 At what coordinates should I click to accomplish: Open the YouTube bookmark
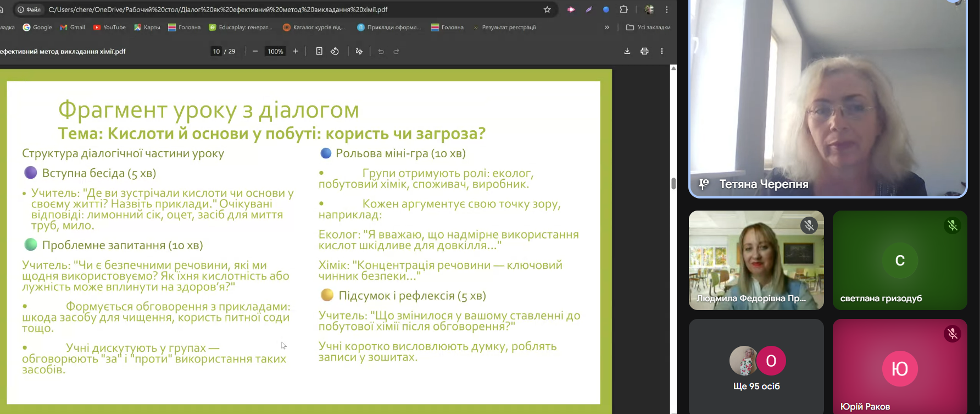pos(109,27)
